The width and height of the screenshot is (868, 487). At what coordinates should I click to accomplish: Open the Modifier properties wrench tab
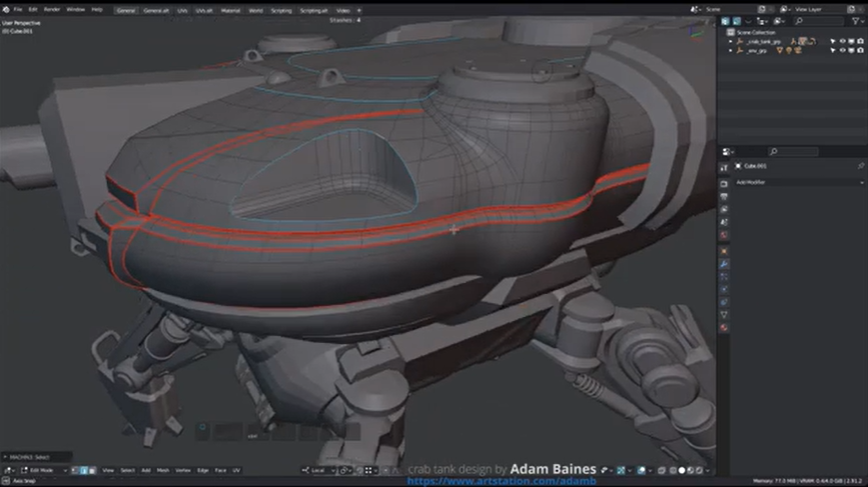pos(724,264)
